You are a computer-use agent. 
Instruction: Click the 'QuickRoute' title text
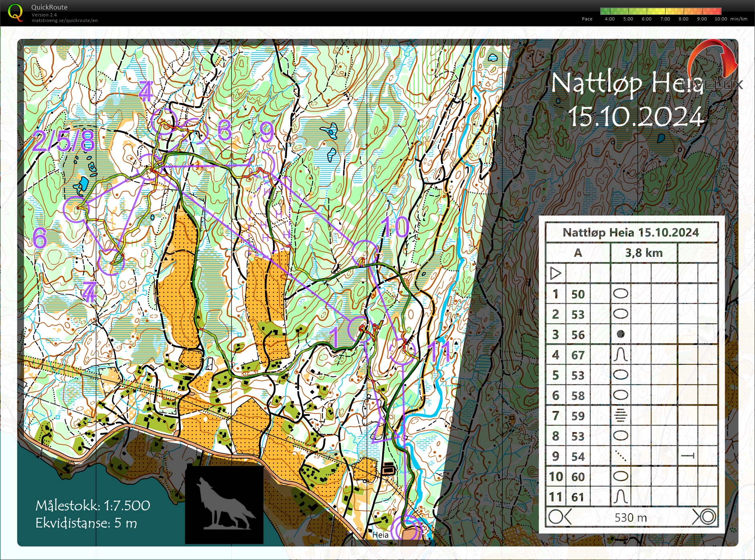point(49,7)
